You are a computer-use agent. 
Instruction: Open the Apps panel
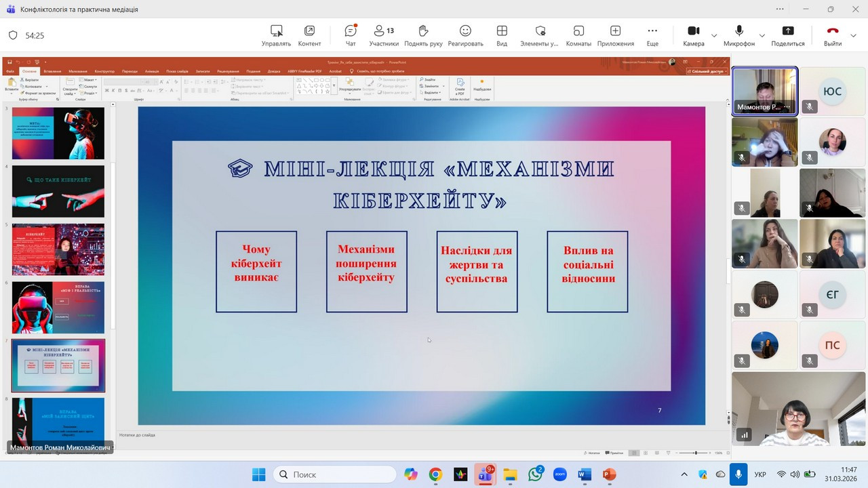[x=615, y=35]
